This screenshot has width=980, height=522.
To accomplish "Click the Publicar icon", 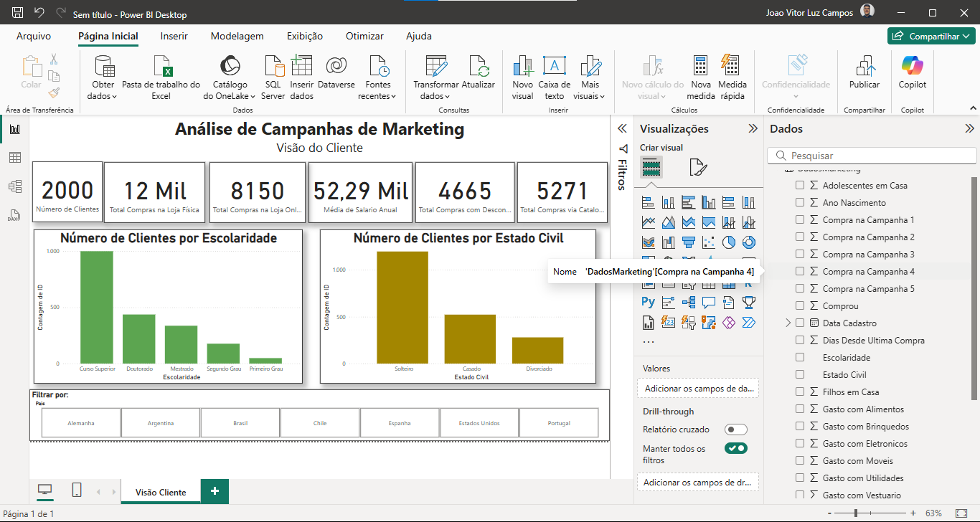I will pyautogui.click(x=864, y=66).
